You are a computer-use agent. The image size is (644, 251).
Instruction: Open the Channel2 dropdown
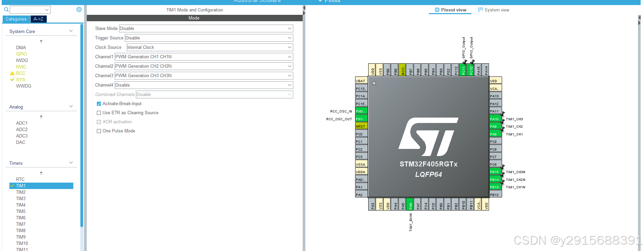204,66
